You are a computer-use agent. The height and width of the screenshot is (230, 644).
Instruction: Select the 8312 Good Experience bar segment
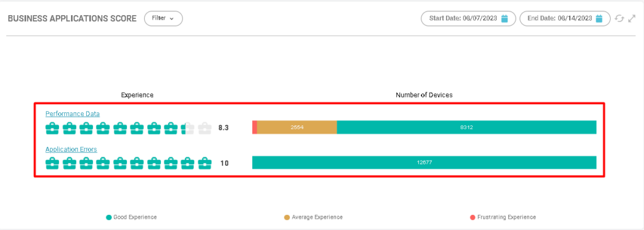[x=467, y=127]
